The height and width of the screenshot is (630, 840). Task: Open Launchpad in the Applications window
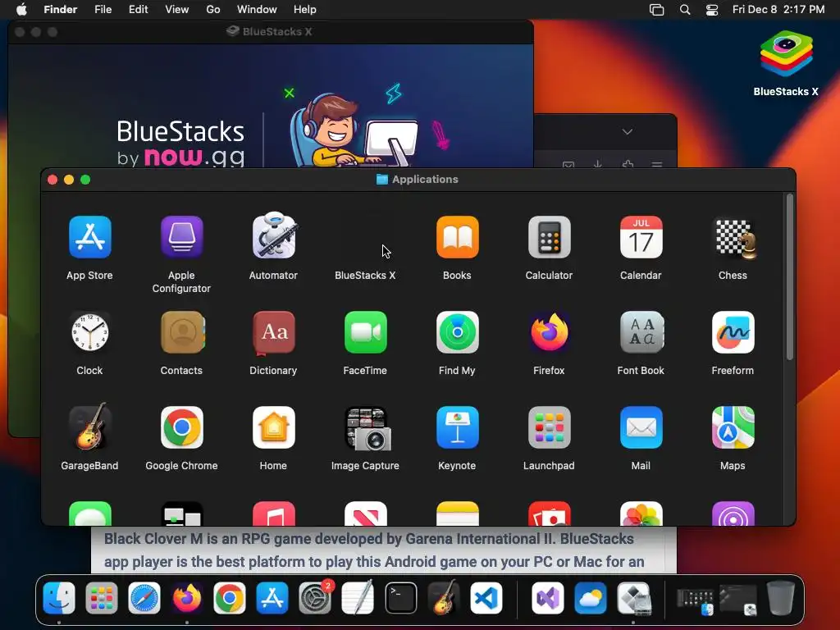[549, 427]
